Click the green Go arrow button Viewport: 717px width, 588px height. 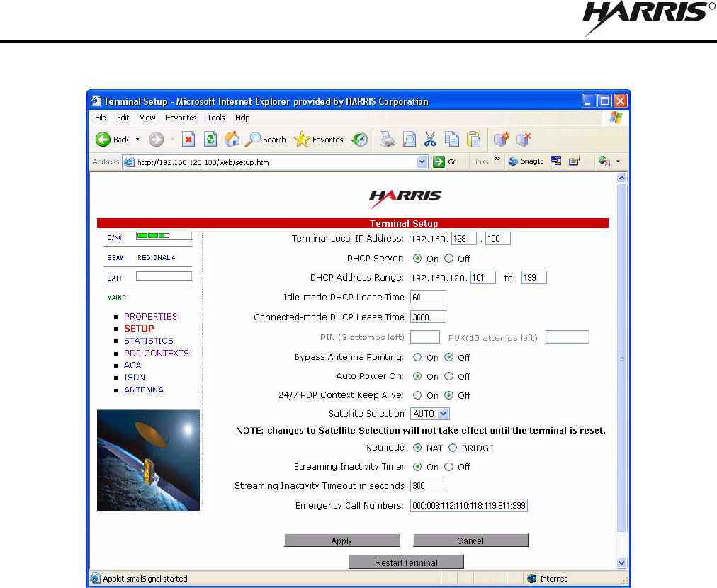(x=439, y=162)
